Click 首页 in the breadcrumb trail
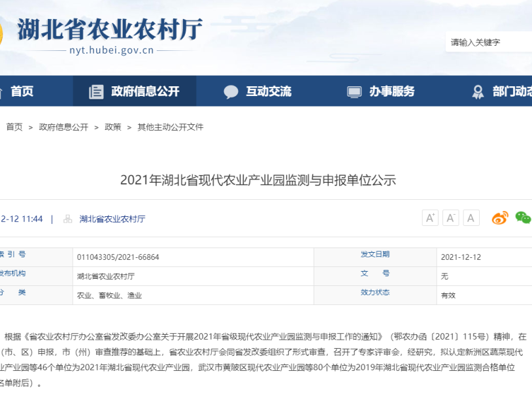Screen dimensions: 532x399 pos(14,127)
